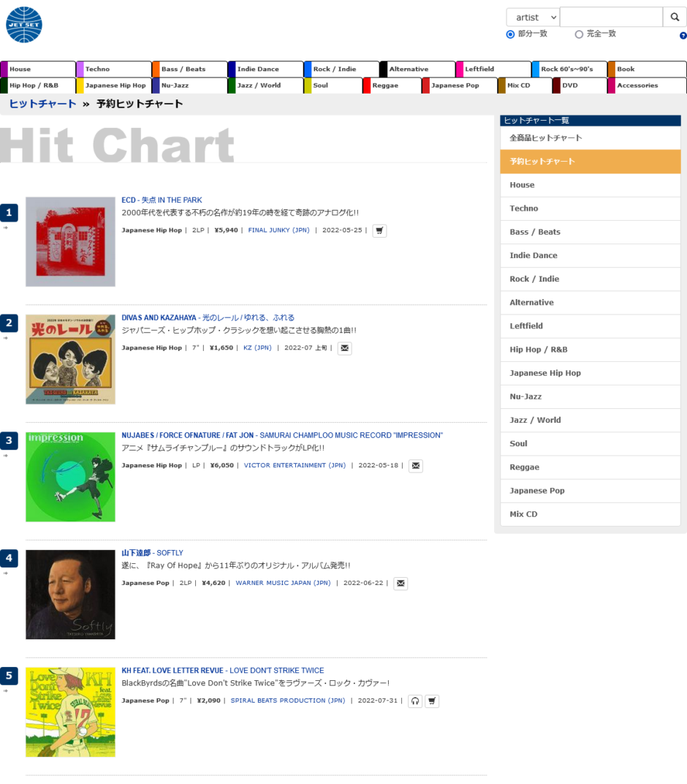Image resolution: width=687 pixels, height=784 pixels.
Task: Open the Nu-Jazz top tab
Action: click(x=190, y=86)
